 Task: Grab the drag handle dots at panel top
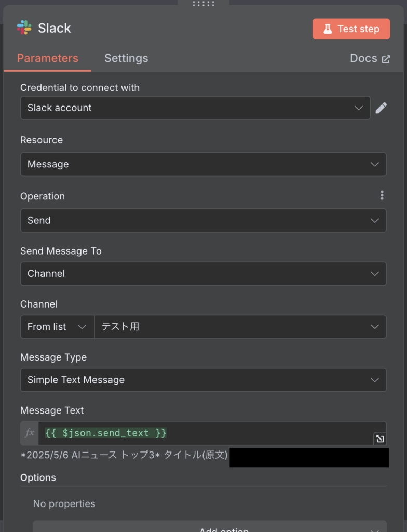click(x=203, y=4)
